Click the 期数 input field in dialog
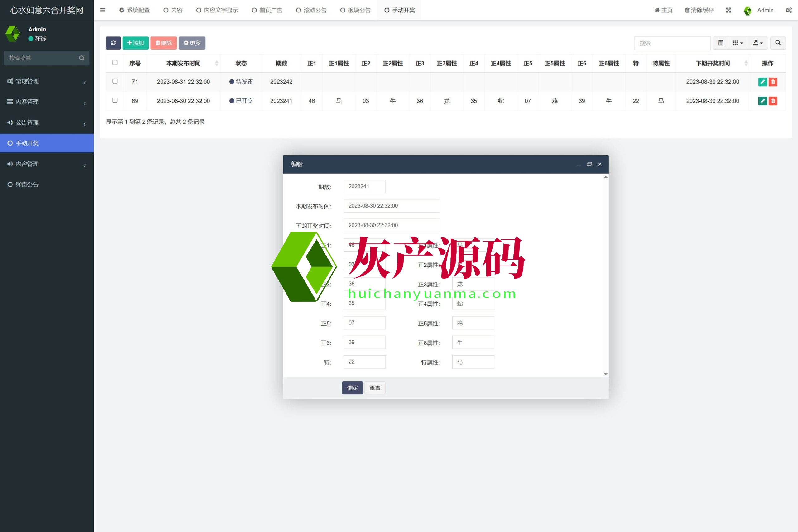 (x=364, y=186)
